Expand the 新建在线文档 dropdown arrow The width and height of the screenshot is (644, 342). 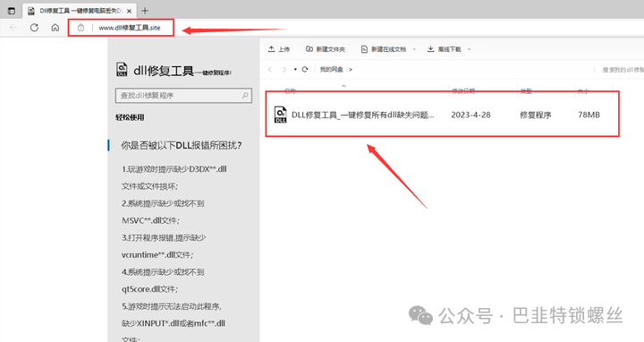[414, 49]
